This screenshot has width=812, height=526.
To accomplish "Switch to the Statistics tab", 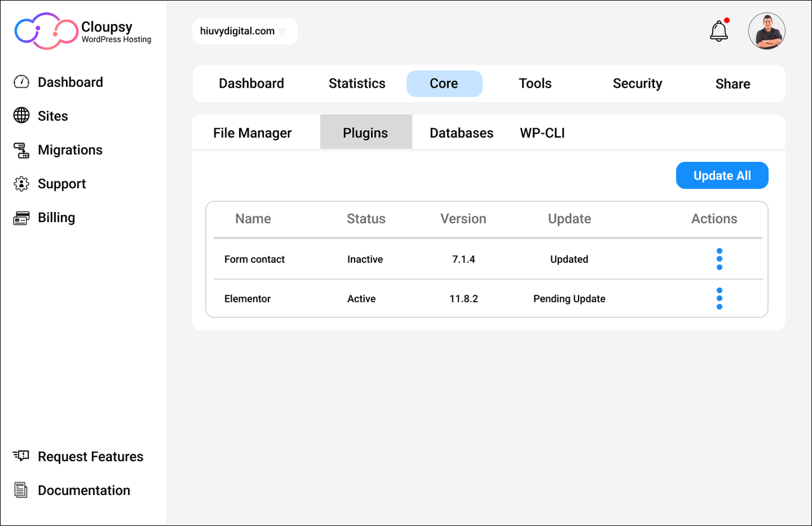I will (357, 83).
